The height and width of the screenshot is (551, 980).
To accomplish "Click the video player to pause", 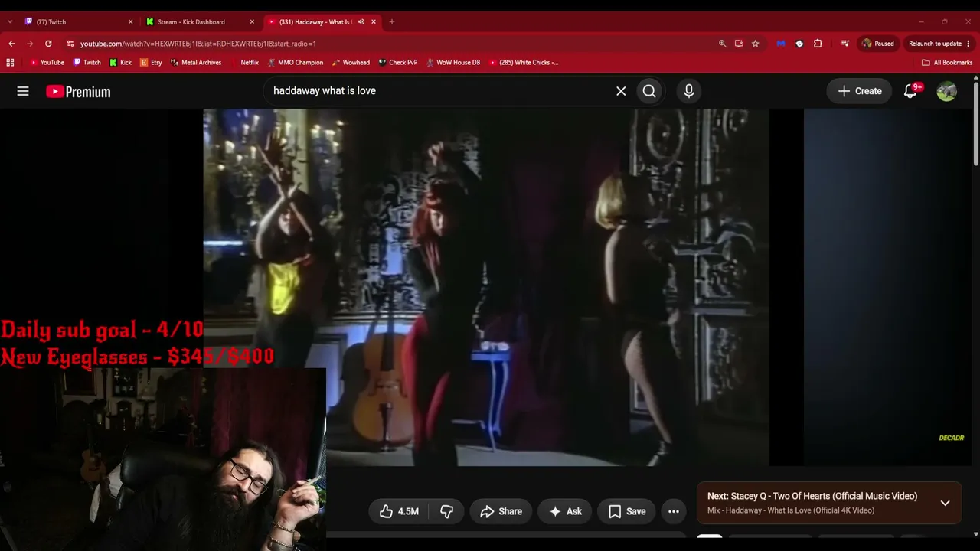I will pyautogui.click(x=485, y=287).
